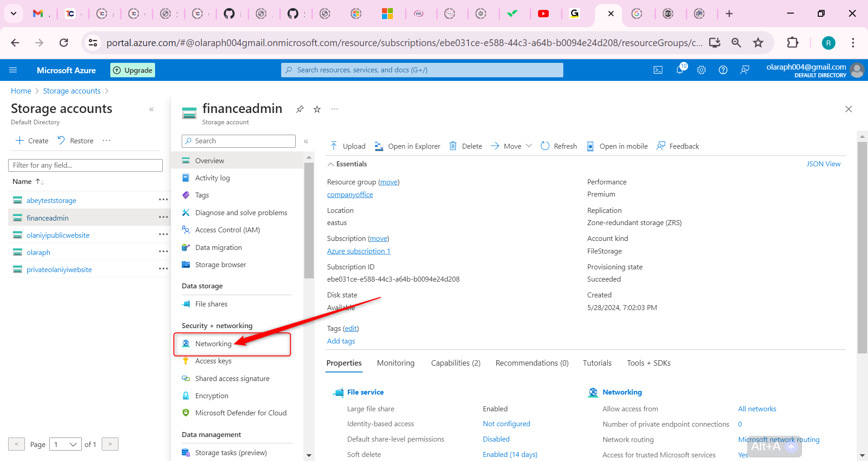Switch to the Capabilities (2) tab
This screenshot has width=868, height=461.
pos(456,363)
